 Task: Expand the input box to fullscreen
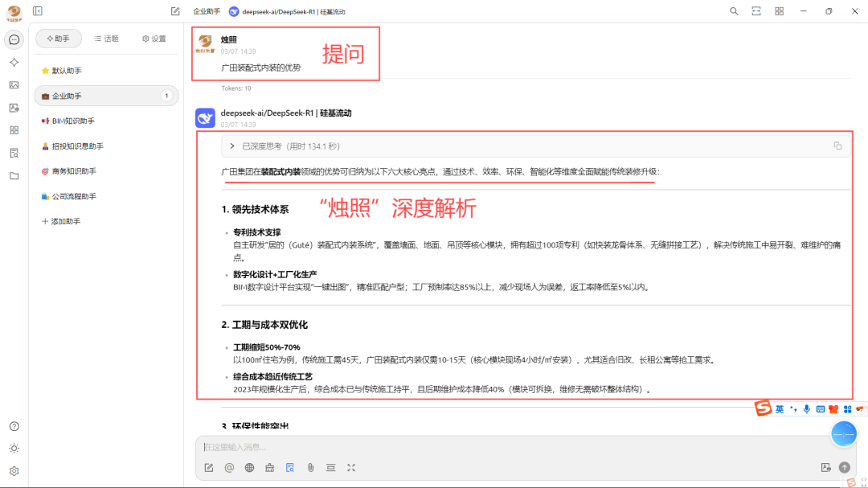[351, 468]
